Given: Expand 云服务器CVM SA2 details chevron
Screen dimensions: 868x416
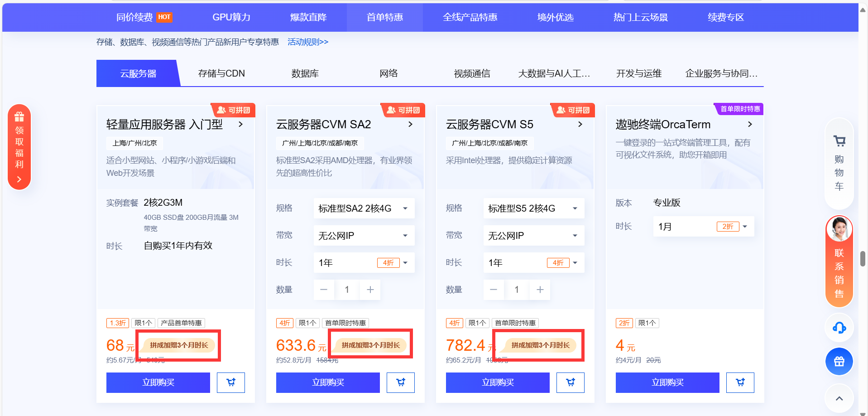Looking at the screenshot, I should (411, 124).
